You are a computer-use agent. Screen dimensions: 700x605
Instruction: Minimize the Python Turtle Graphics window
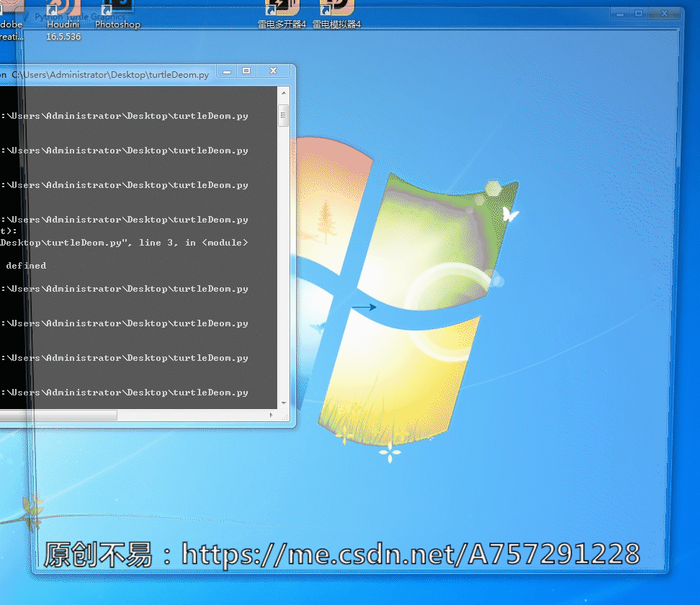pos(619,14)
